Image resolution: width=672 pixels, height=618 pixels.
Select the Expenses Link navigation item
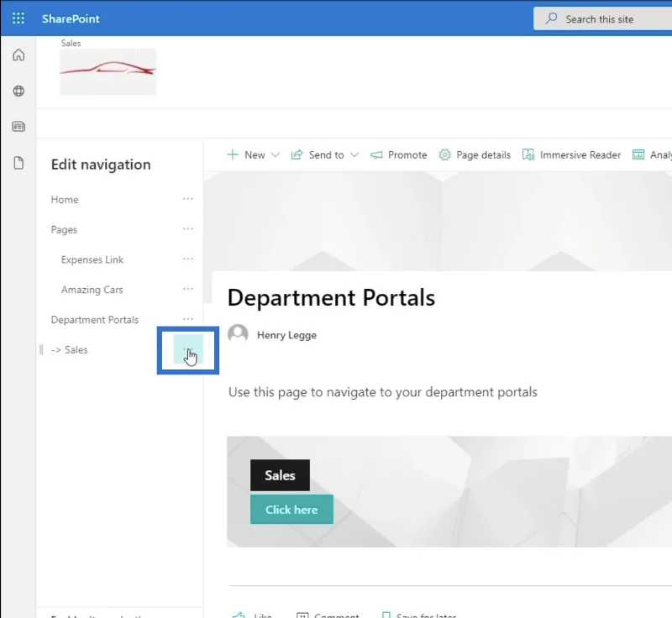pyautogui.click(x=92, y=259)
